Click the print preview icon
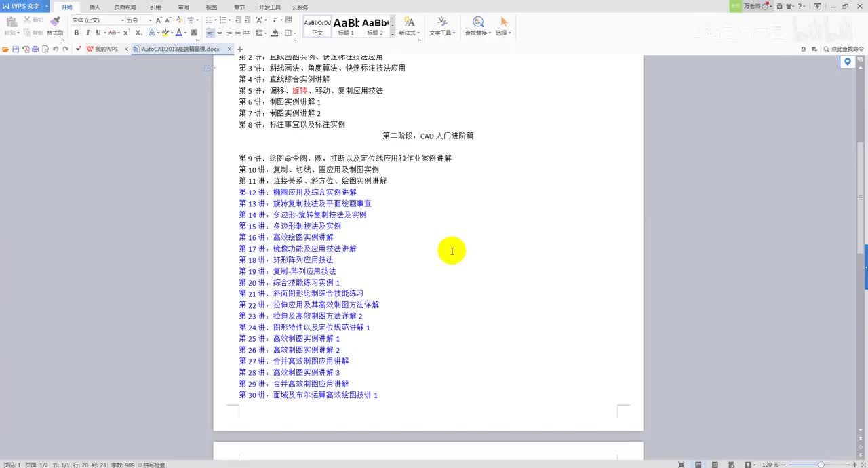This screenshot has width=868, height=468. (45, 49)
